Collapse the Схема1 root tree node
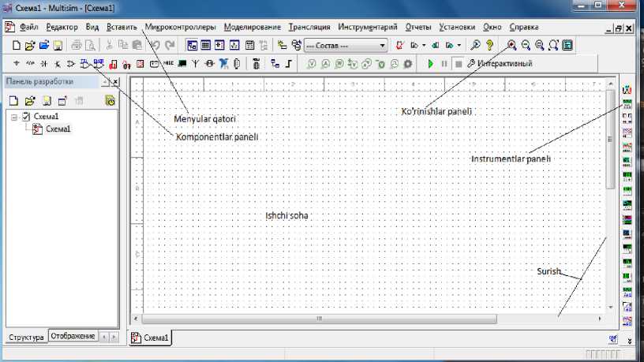 click(14, 117)
